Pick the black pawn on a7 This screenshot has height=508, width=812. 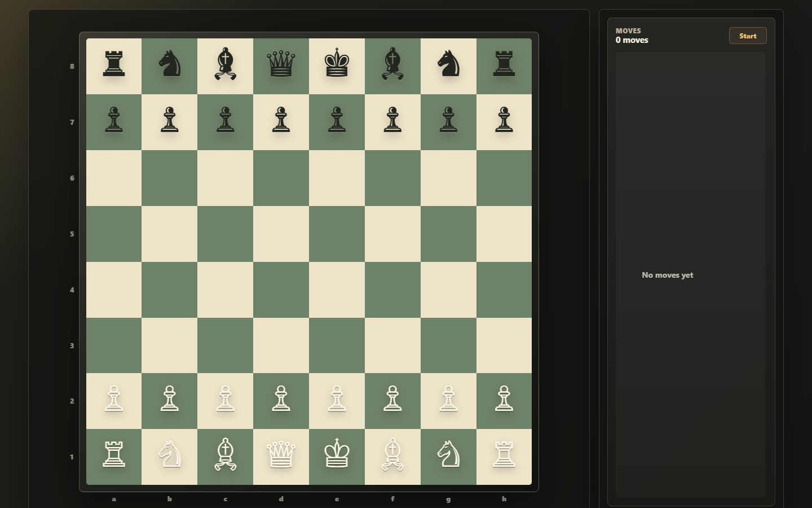(114, 122)
